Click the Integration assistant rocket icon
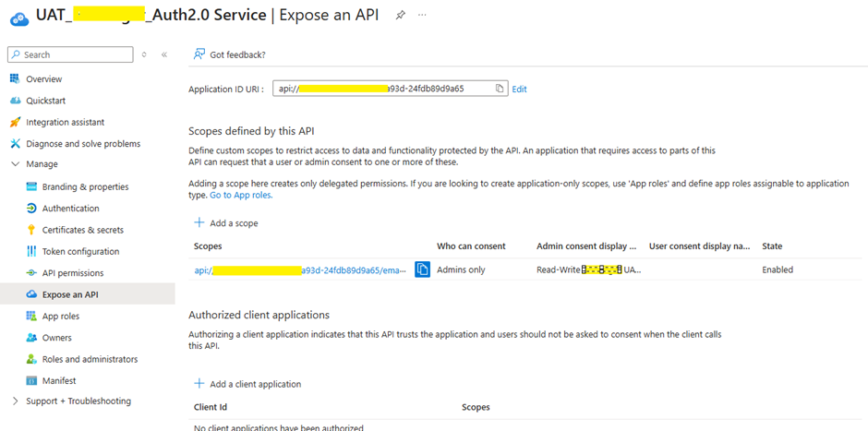The image size is (868, 431). (x=15, y=122)
